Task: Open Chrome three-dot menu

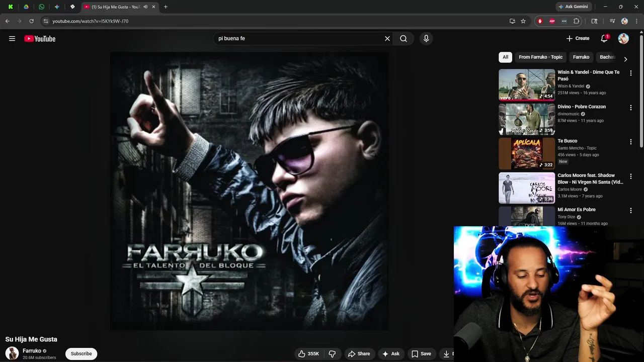Action: pyautogui.click(x=636, y=21)
